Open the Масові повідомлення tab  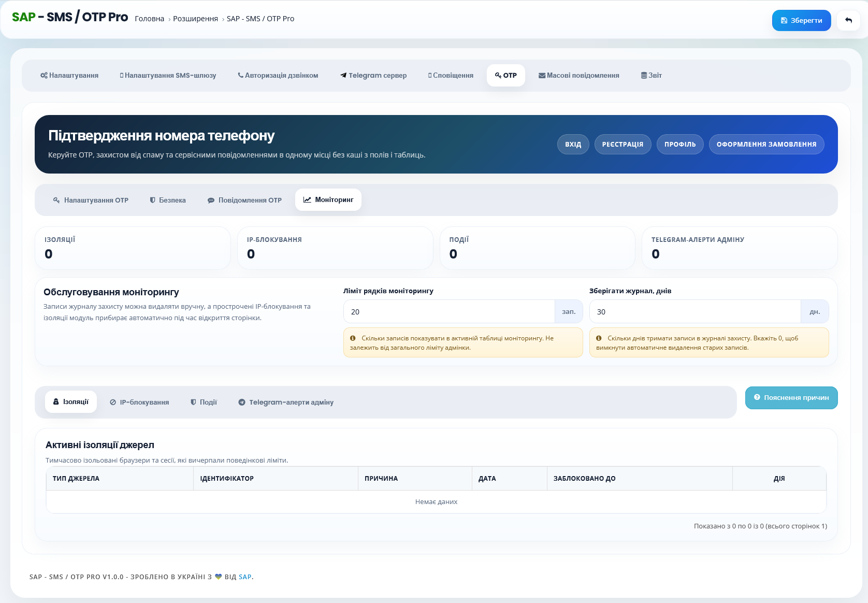pyautogui.click(x=578, y=75)
